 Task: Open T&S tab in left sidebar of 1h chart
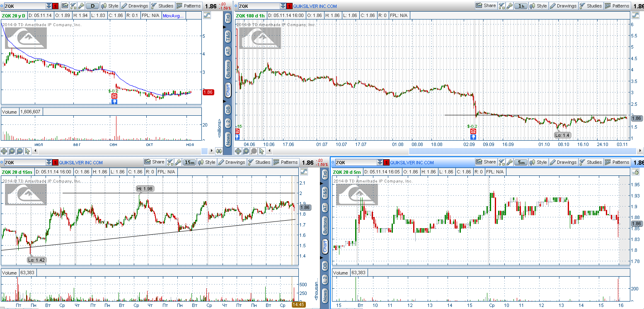click(228, 36)
